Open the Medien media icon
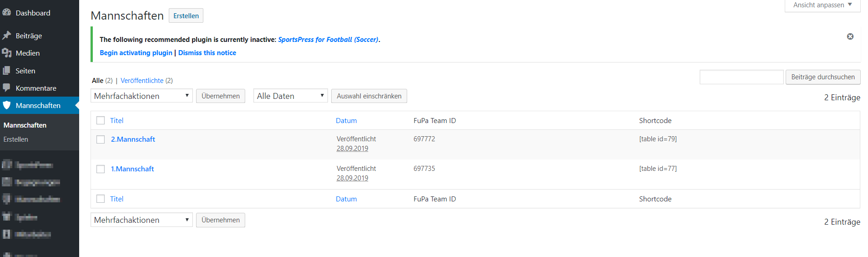This screenshot has width=868, height=257. pos(7,53)
